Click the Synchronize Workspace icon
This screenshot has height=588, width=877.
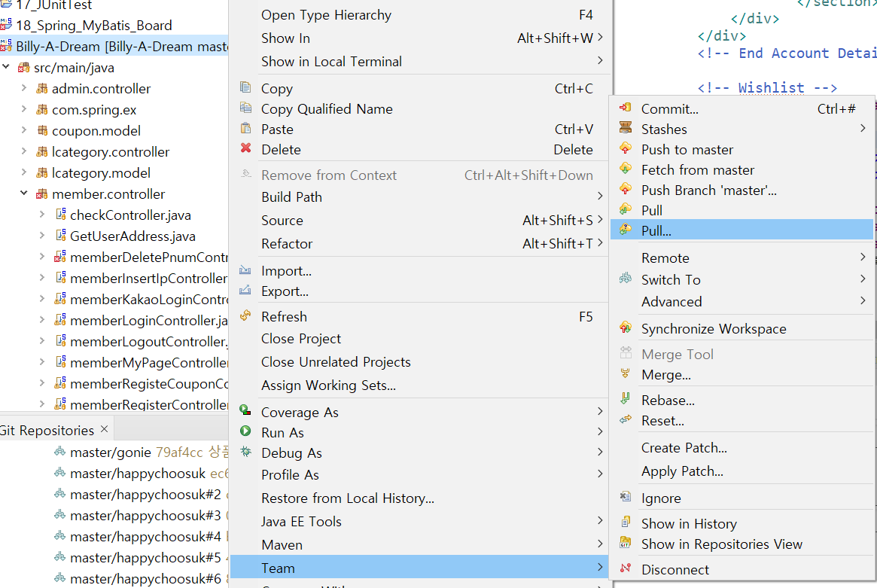tap(626, 328)
